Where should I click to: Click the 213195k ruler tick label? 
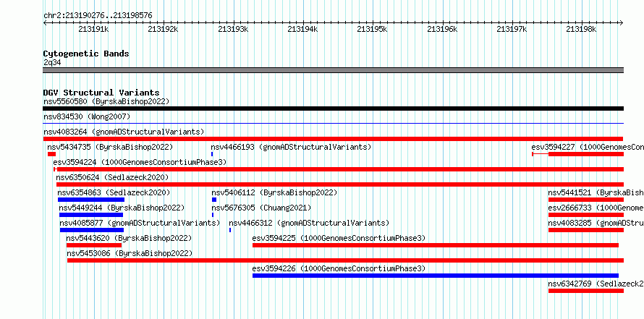point(373,29)
